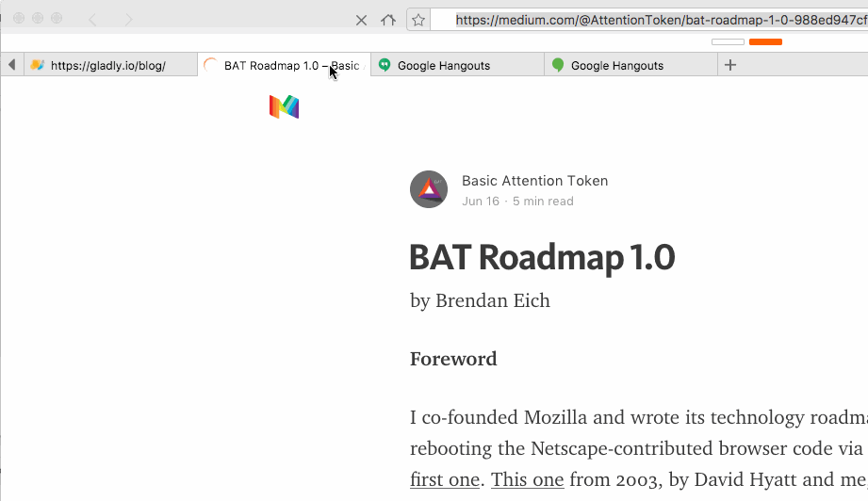Screen dimensions: 868x501
Task: Click the Medium rainbow logo
Action: pos(284,106)
